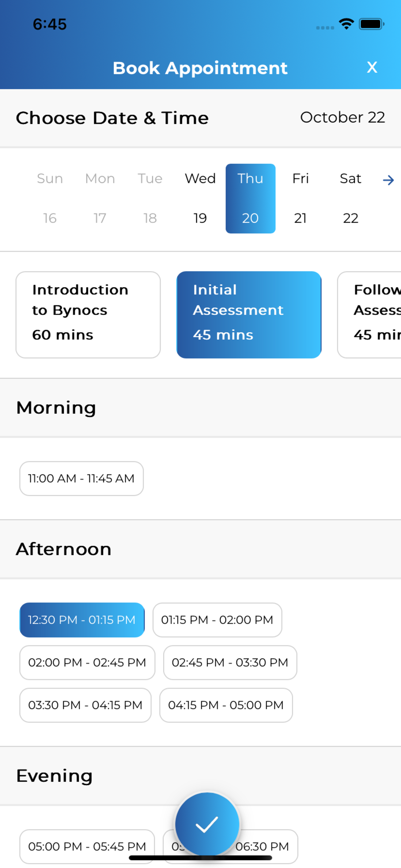Choose the 02:00 PM - 02:45 PM slot

coord(87,662)
